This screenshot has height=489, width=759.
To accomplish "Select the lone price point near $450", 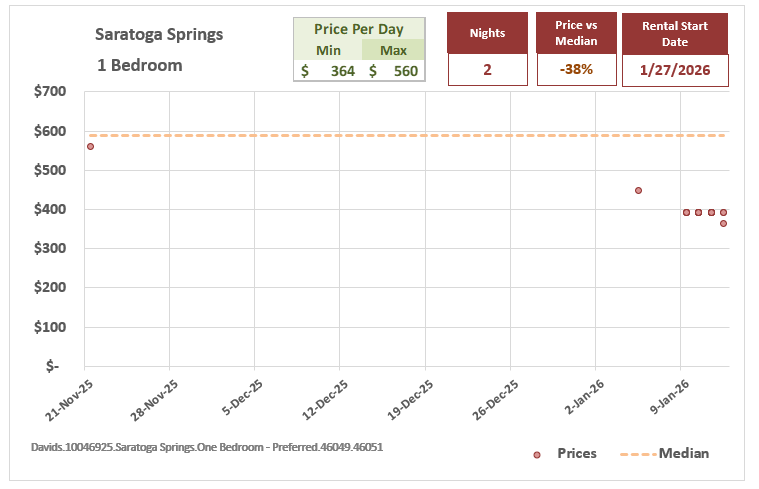I will click(x=638, y=190).
